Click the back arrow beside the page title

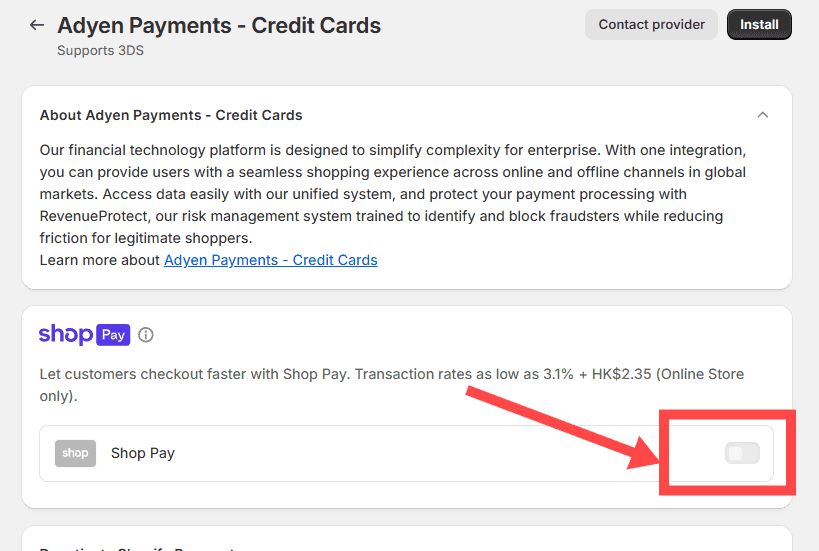[37, 25]
